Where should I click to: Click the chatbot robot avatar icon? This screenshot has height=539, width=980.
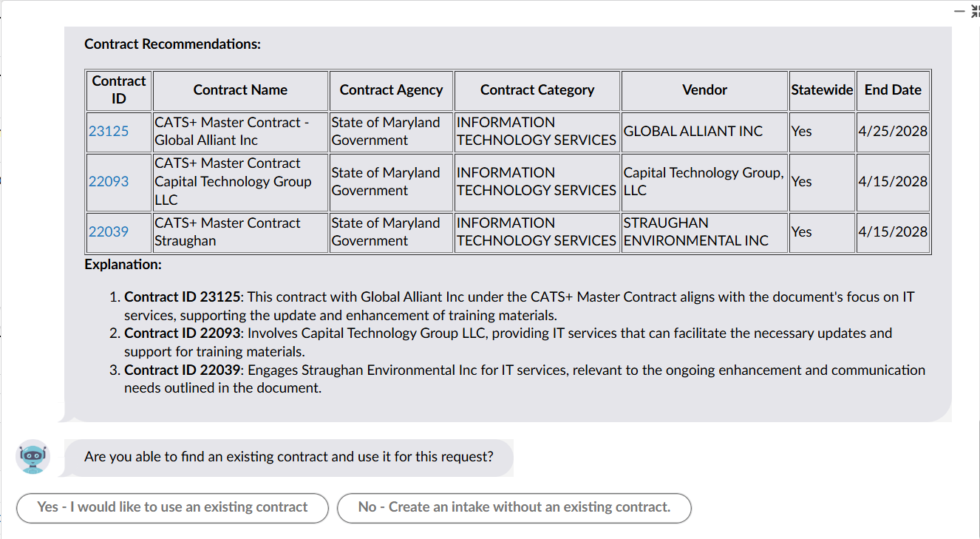tap(33, 457)
